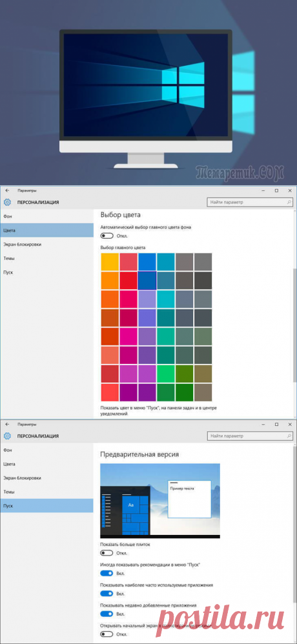Click the ПЕРСОНАЛИЗАЦИЯ title in upper window
Screen dimensions: 297x644
pos(38,202)
